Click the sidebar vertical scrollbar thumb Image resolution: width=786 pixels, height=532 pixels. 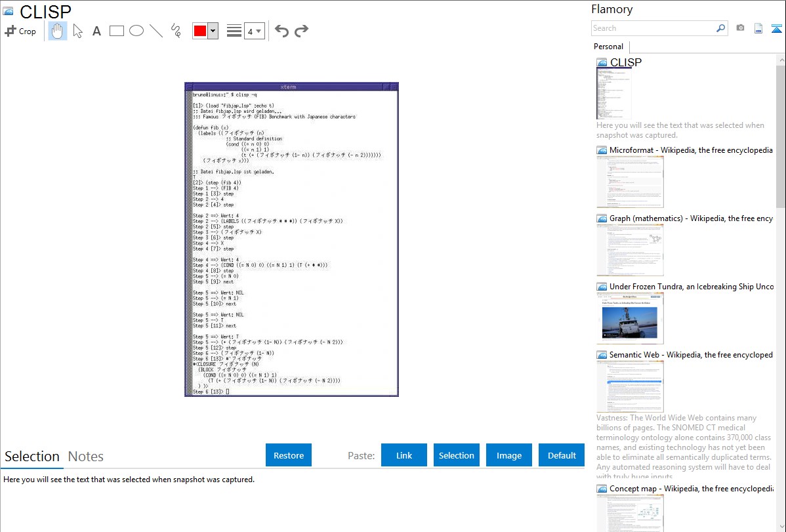pyautogui.click(x=781, y=136)
